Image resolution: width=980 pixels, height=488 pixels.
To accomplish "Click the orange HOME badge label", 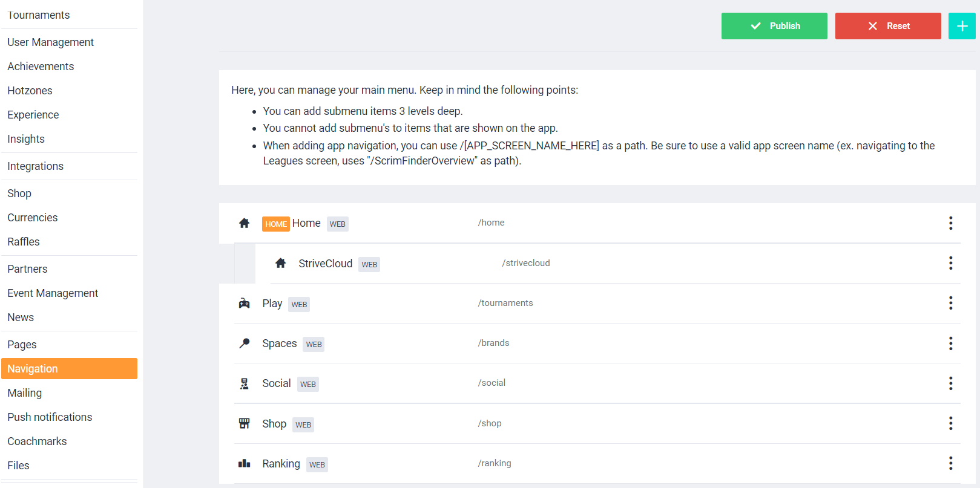I will [x=275, y=224].
